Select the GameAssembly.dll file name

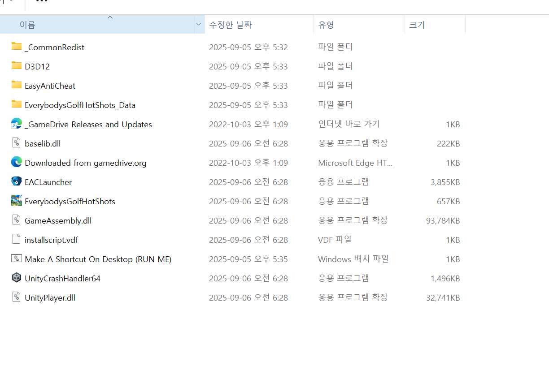pyautogui.click(x=58, y=220)
